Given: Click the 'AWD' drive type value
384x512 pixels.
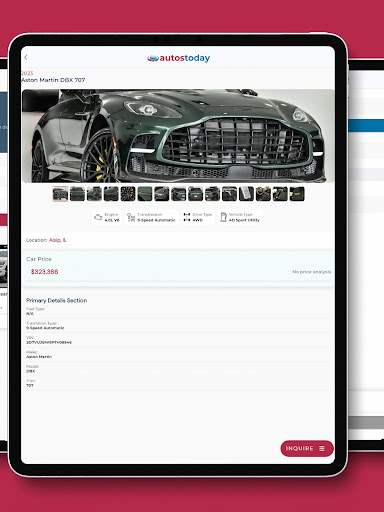Looking at the screenshot, I should click(198, 220).
